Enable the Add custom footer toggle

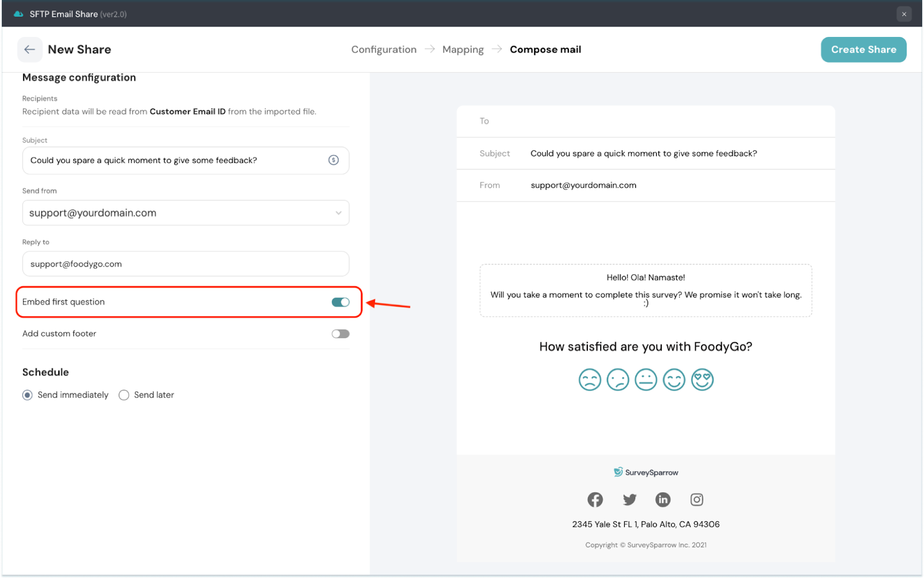coord(340,334)
